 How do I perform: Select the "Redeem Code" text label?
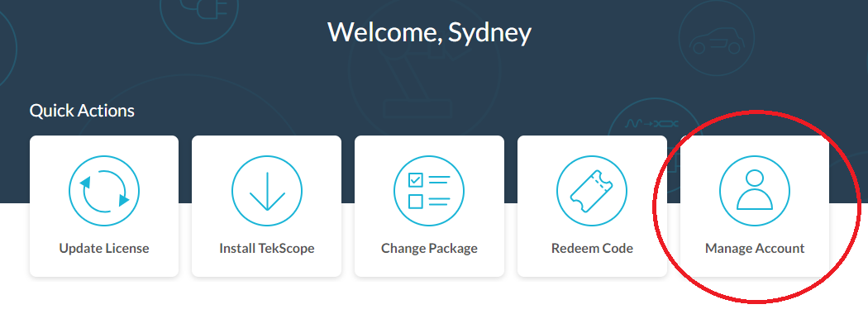pos(592,248)
